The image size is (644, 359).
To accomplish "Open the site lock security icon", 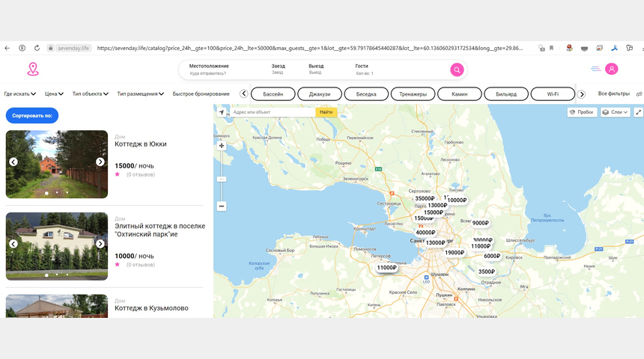I will 50,48.
